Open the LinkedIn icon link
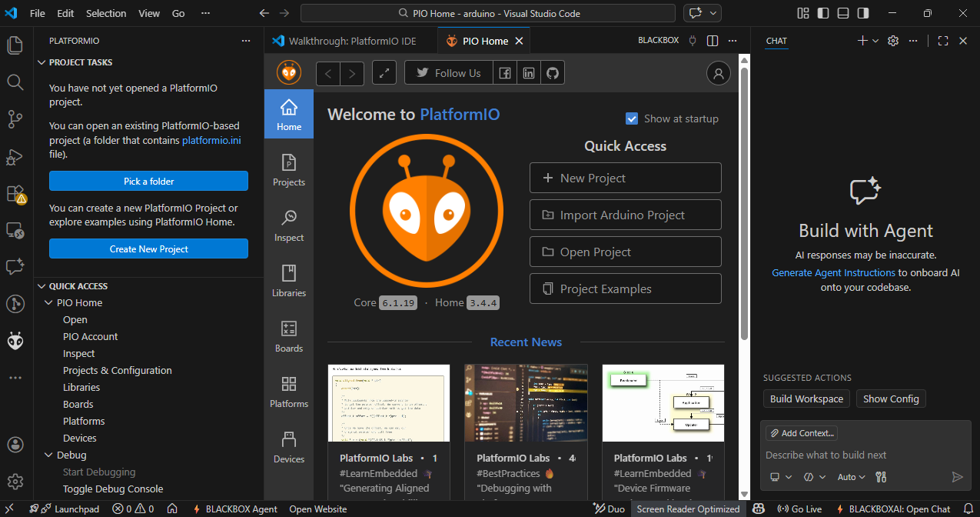The height and width of the screenshot is (517, 980). [x=528, y=73]
